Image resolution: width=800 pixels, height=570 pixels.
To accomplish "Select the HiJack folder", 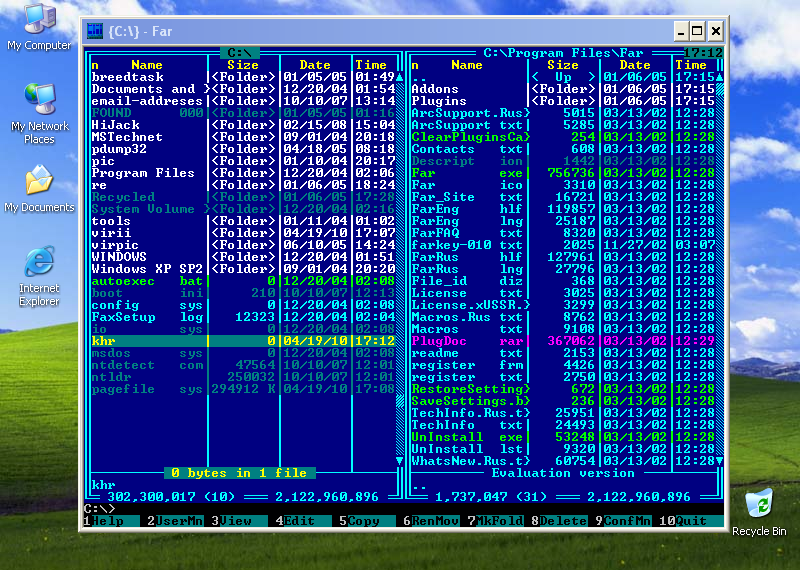I will coord(243,125).
